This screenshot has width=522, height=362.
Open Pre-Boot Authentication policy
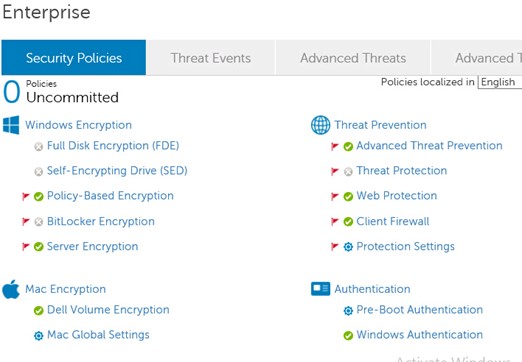[420, 310]
